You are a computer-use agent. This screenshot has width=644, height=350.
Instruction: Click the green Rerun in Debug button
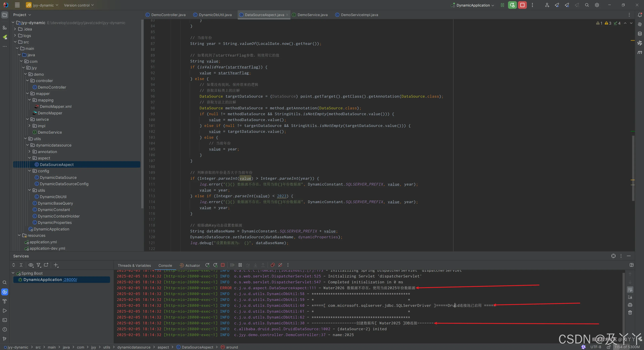coord(512,5)
